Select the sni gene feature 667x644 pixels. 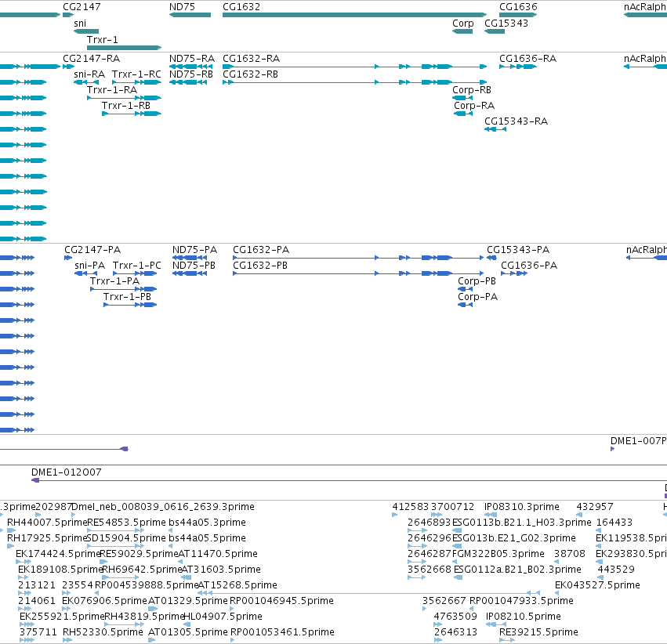click(x=86, y=31)
